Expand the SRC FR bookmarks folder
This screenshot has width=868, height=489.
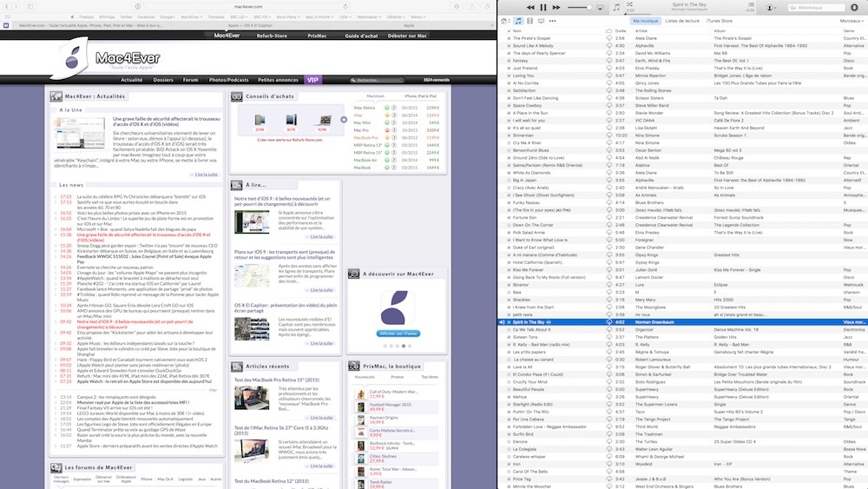click(x=260, y=17)
